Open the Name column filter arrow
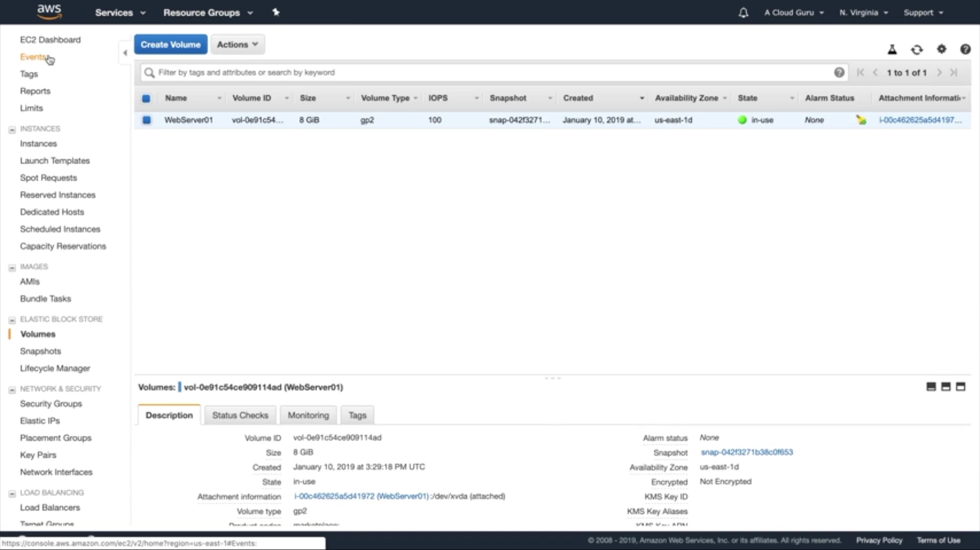 (219, 98)
